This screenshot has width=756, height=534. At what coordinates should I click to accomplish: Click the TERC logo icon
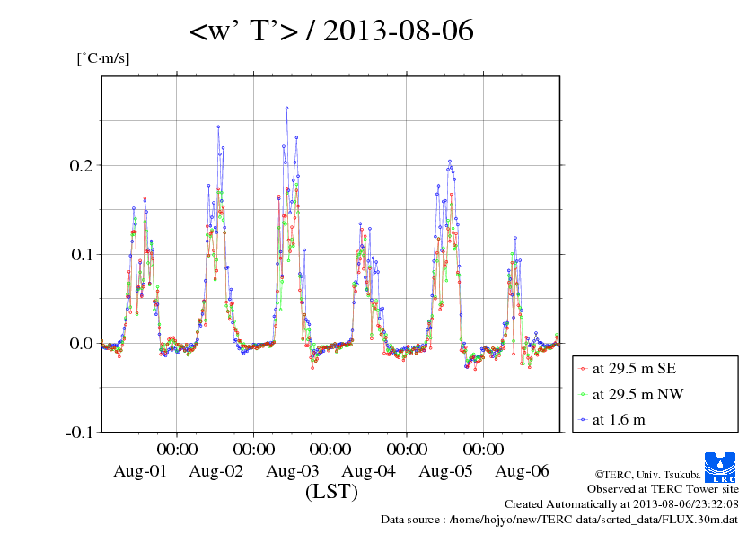tap(720, 468)
